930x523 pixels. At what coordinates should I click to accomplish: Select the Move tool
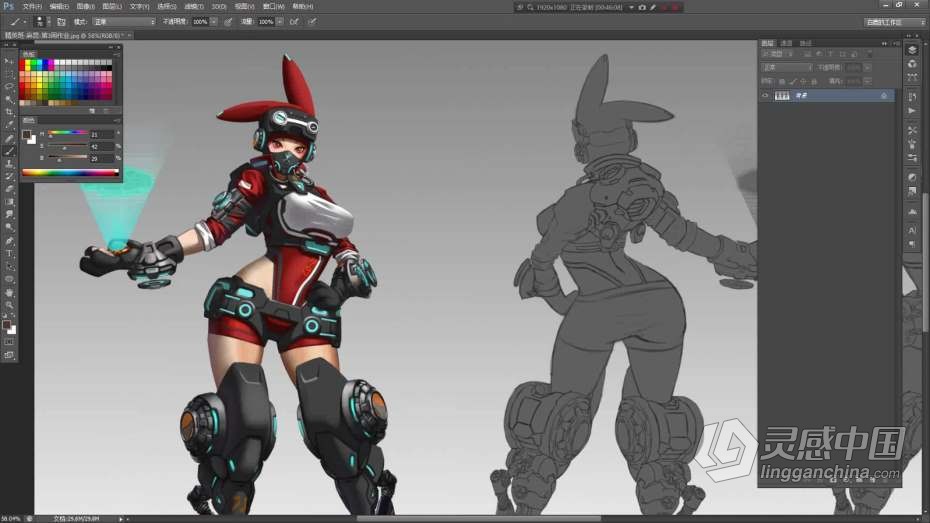(9, 61)
